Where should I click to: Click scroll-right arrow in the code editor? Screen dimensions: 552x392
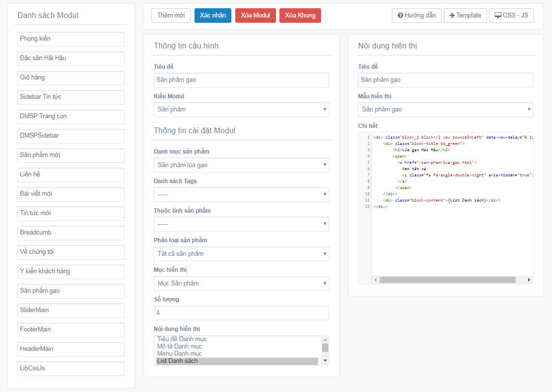point(529,280)
